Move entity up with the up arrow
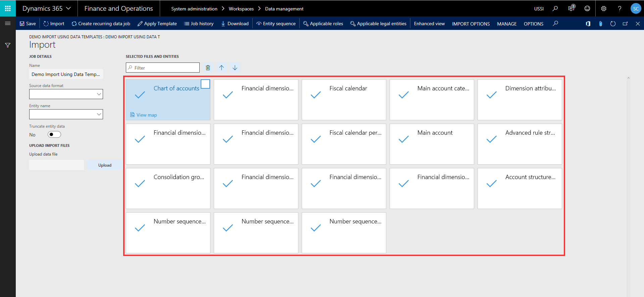This screenshot has width=644, height=297. pos(221,68)
